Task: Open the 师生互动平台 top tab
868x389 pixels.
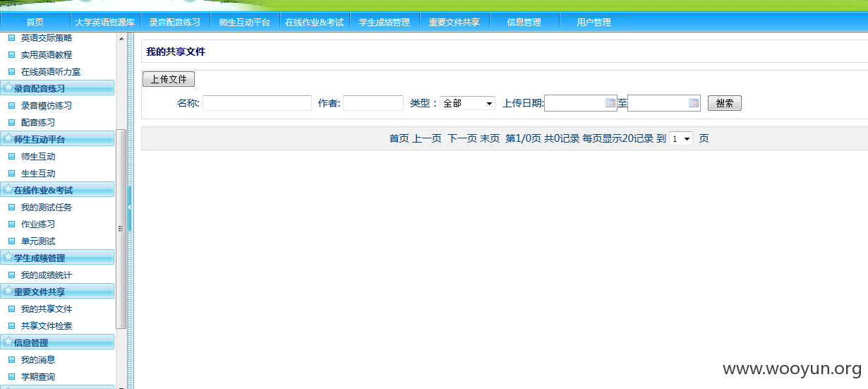Action: [245, 22]
